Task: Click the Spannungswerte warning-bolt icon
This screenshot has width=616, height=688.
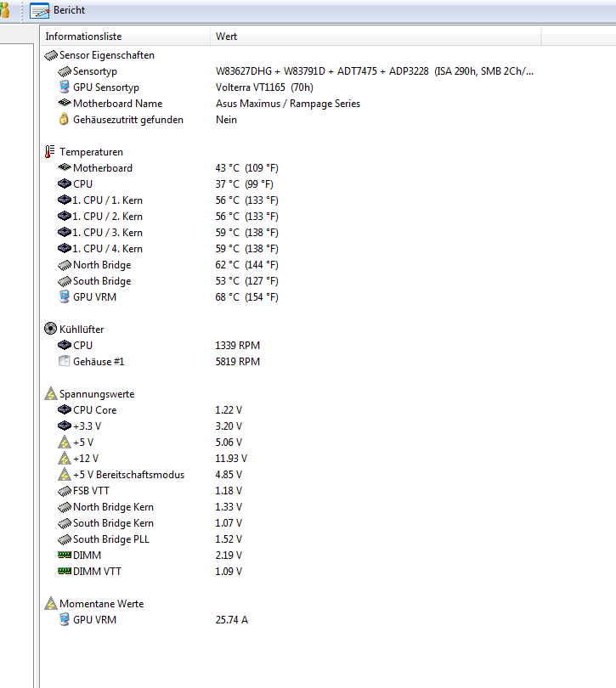Action: [51, 393]
